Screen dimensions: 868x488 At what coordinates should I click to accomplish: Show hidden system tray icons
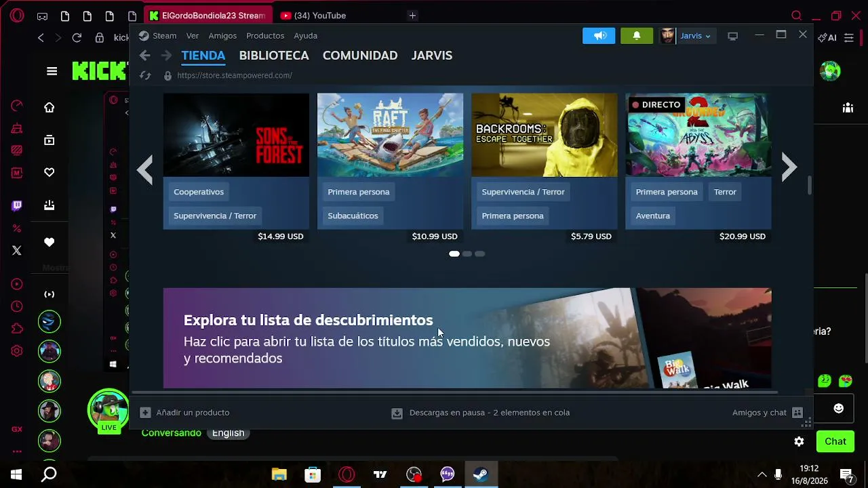coord(762,474)
